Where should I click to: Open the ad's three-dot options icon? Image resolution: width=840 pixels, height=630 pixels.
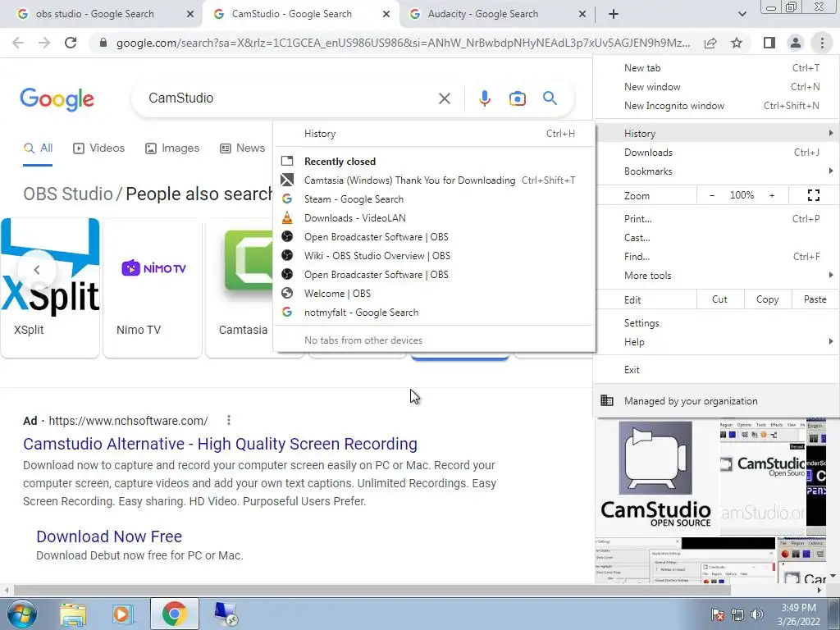point(229,421)
